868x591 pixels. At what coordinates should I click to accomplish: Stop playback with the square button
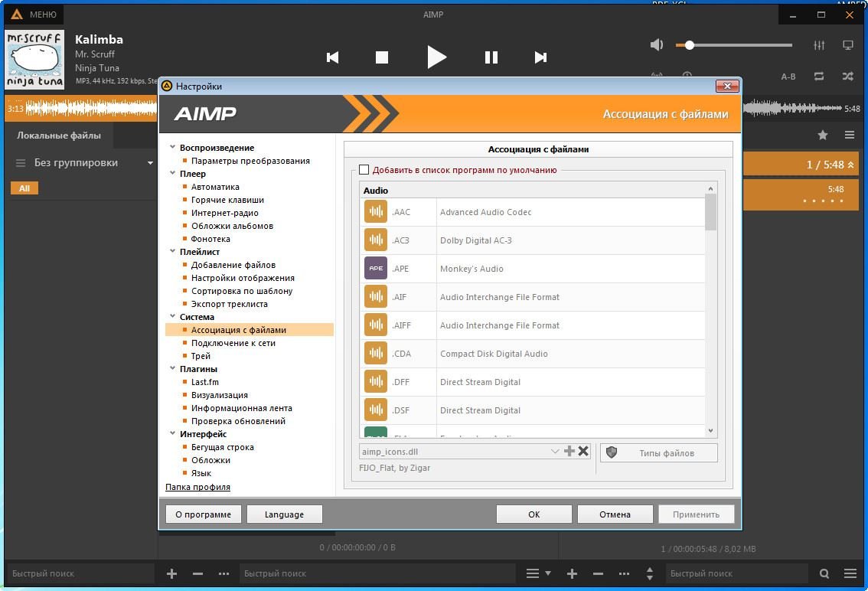(382, 57)
